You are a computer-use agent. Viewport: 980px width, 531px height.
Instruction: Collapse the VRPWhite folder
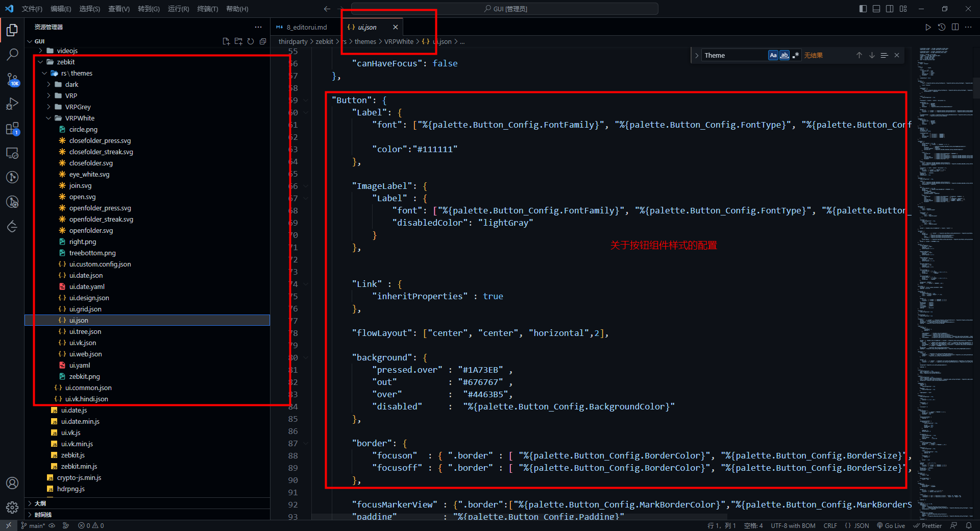coord(48,118)
